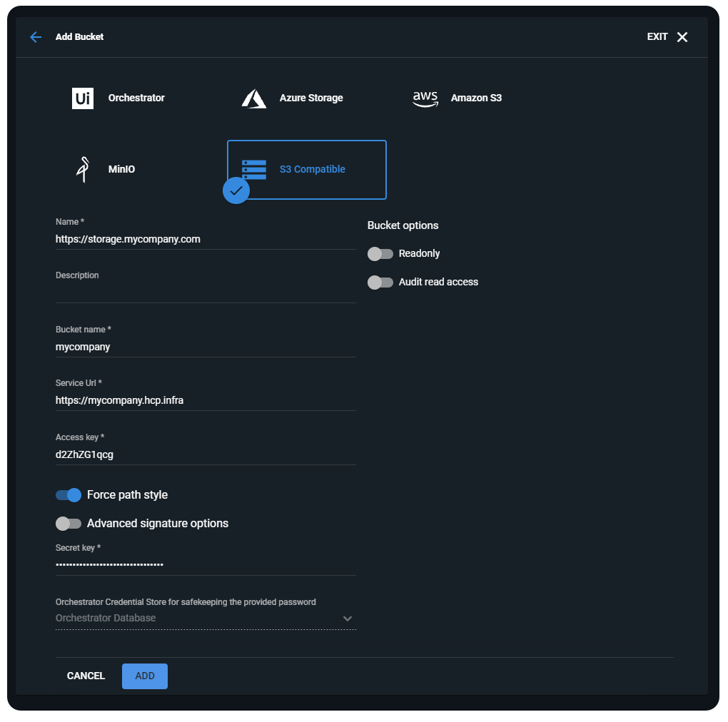
Task: Focus the Service Url field
Action: click(206, 400)
